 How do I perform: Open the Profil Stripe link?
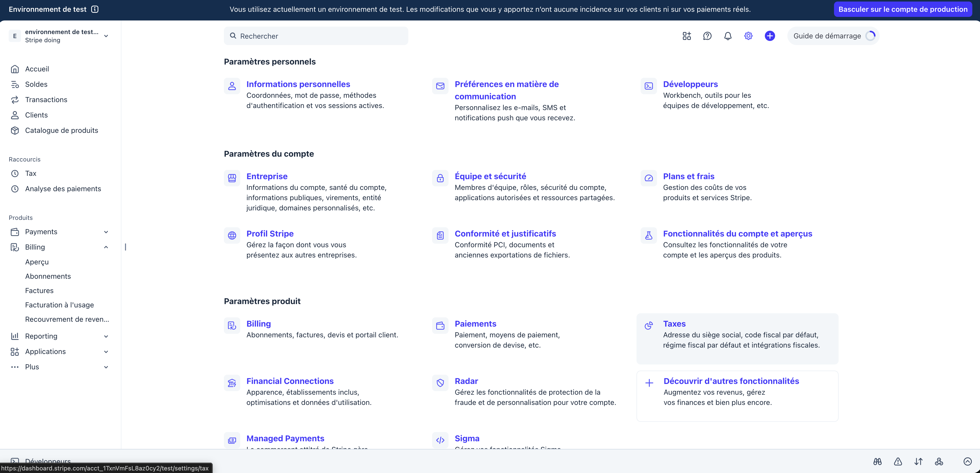click(270, 234)
